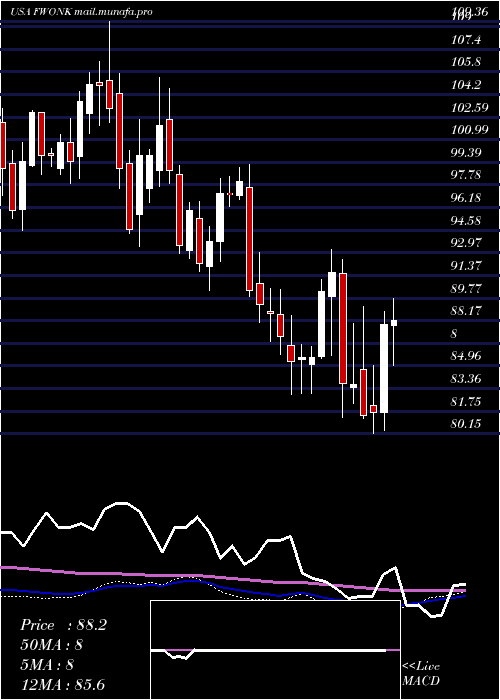This screenshot has width=500, height=700.
Task: Click the 107.4 price axis label
Action: [466, 40]
